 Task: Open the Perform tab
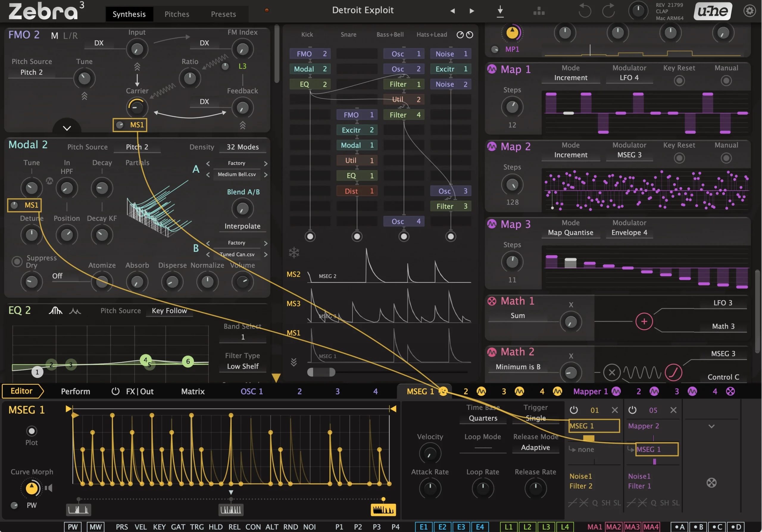tap(75, 391)
